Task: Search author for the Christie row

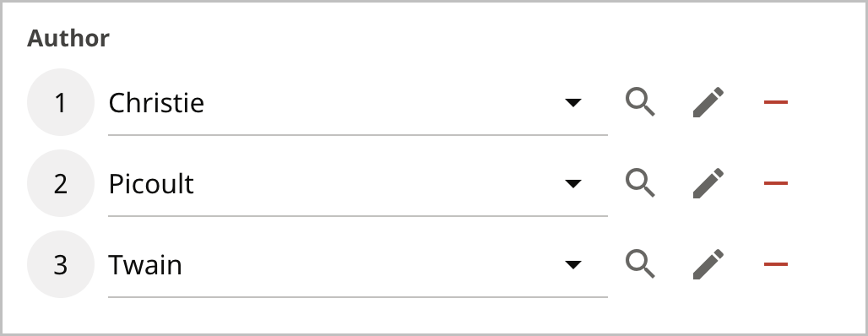Action: click(641, 102)
